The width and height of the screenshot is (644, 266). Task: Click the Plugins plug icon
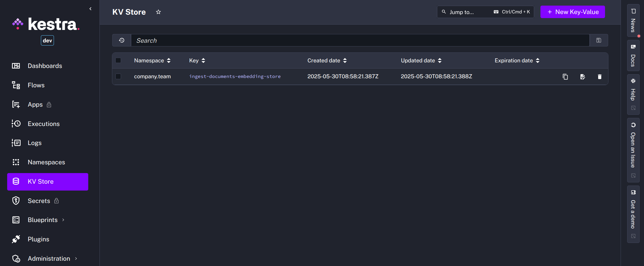point(16,239)
